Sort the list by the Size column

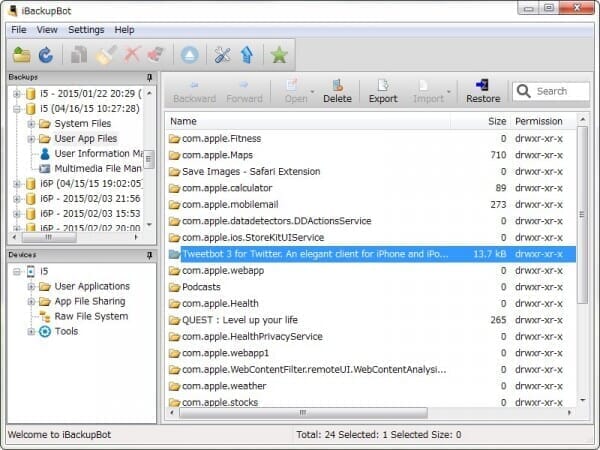coord(480,121)
